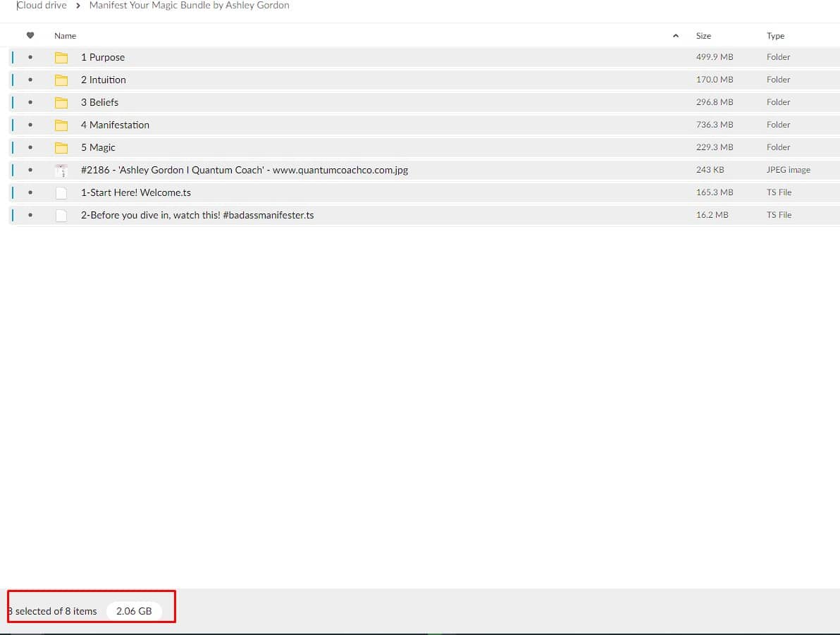Select the 3 Beliefs folder icon
Viewport: 840px width, 635px height.
point(61,103)
